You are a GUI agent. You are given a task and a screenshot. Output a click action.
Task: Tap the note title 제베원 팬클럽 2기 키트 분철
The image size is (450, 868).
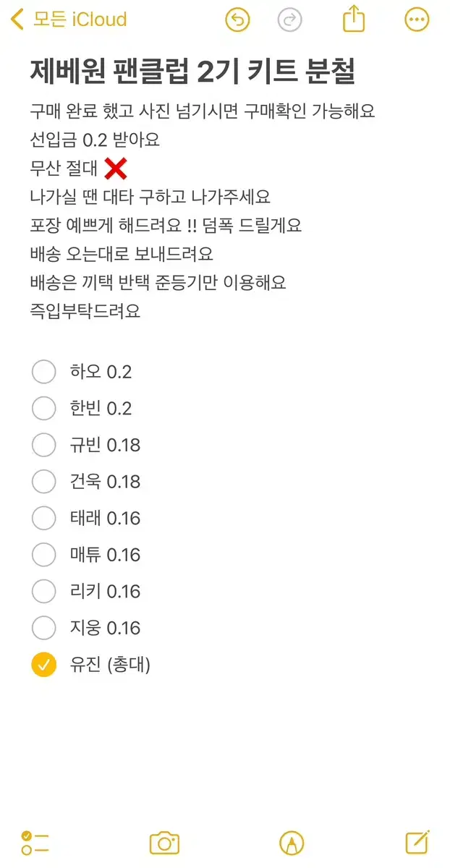click(x=192, y=72)
